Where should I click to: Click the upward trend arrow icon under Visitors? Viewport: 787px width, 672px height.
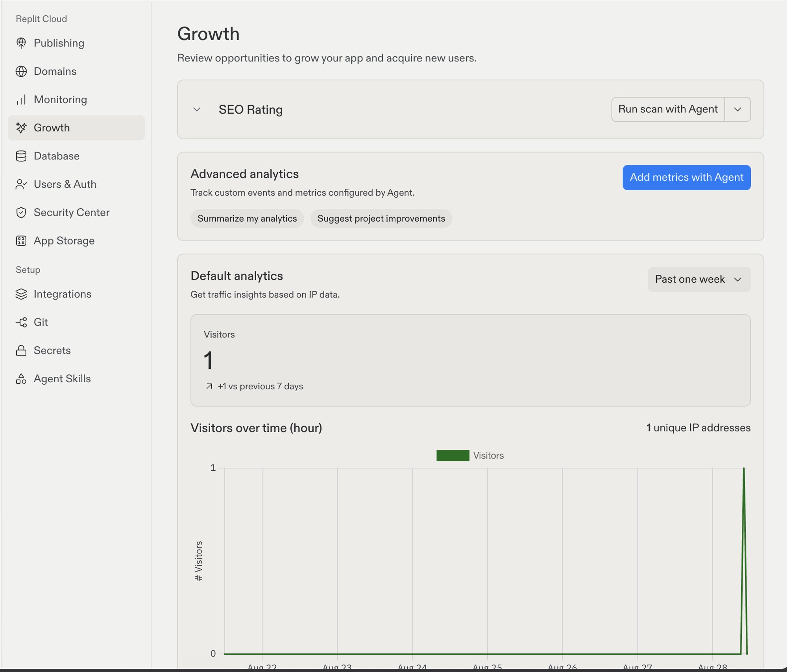tap(209, 386)
